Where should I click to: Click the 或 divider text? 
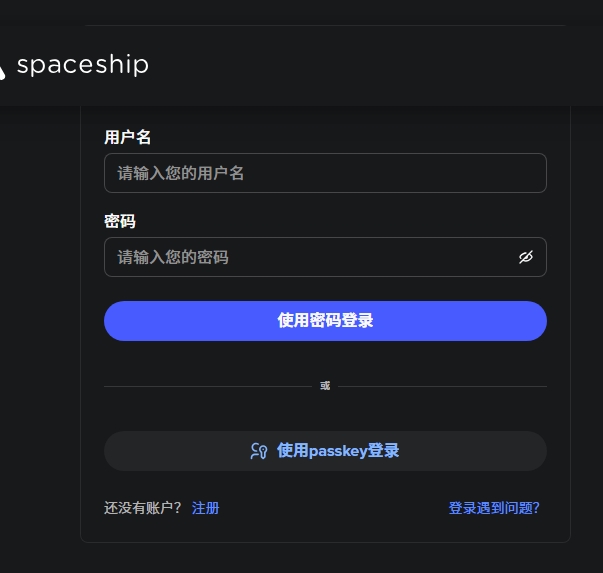tap(325, 386)
